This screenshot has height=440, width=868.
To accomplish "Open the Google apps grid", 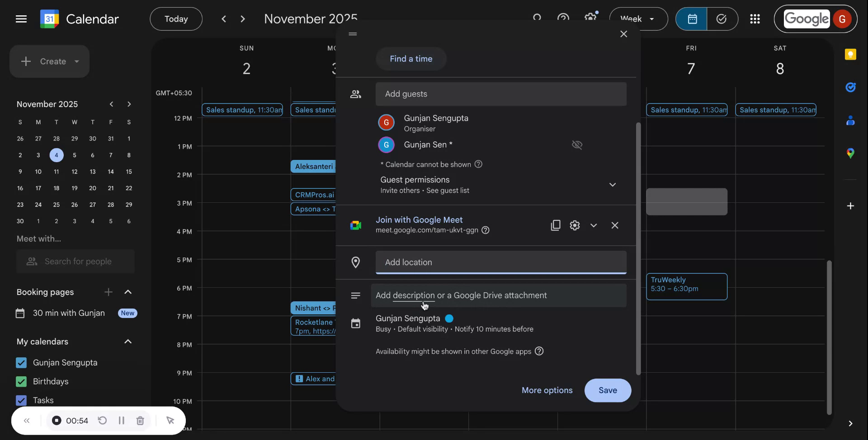I will [x=755, y=19].
